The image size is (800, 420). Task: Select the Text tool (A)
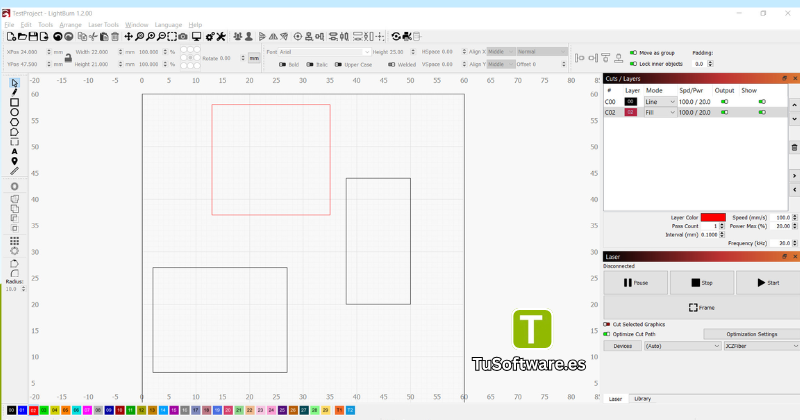14,152
